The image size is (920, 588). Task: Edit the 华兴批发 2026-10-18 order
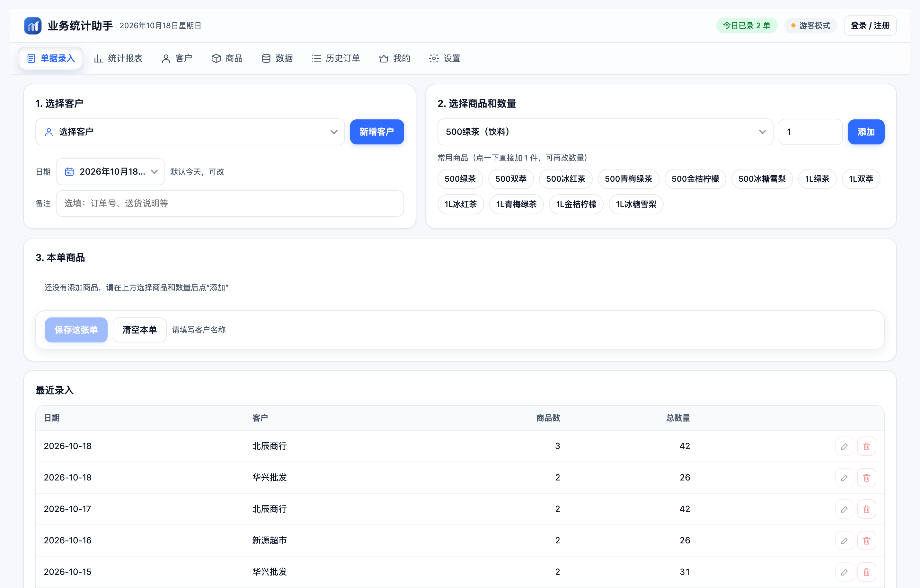click(845, 478)
